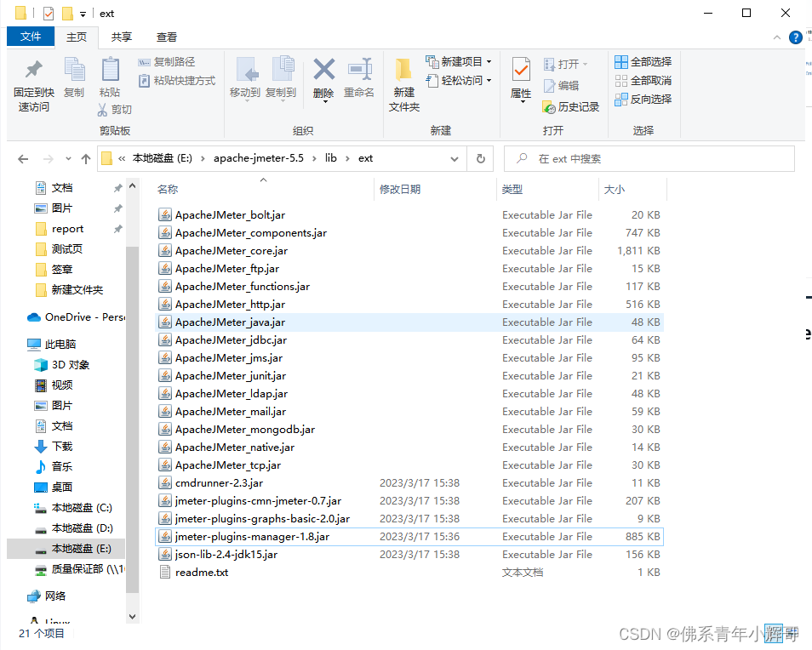Open the File (文件) tab
812x650 pixels.
[x=31, y=37]
